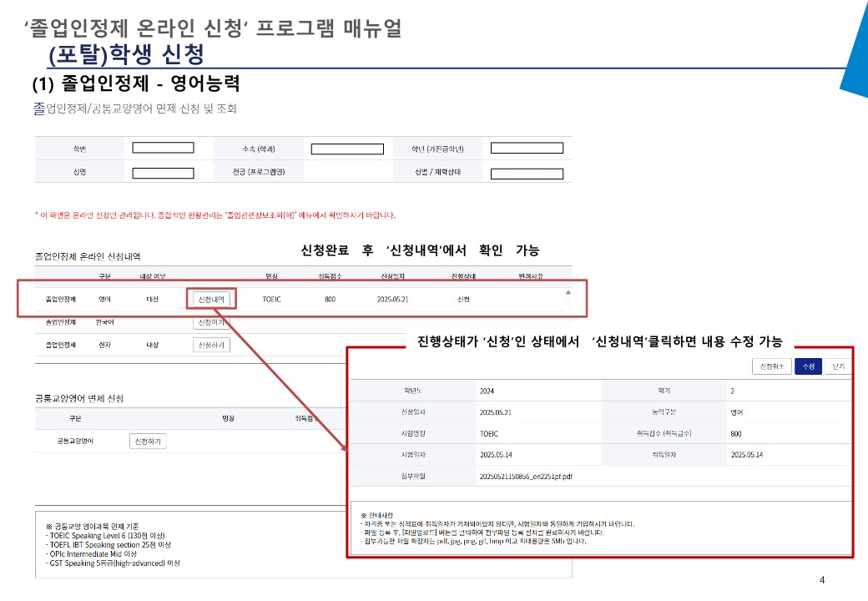Open 신청내역 button in the 영어 row
Image resolution: width=868 pixels, height=601 pixels.
coord(211,300)
